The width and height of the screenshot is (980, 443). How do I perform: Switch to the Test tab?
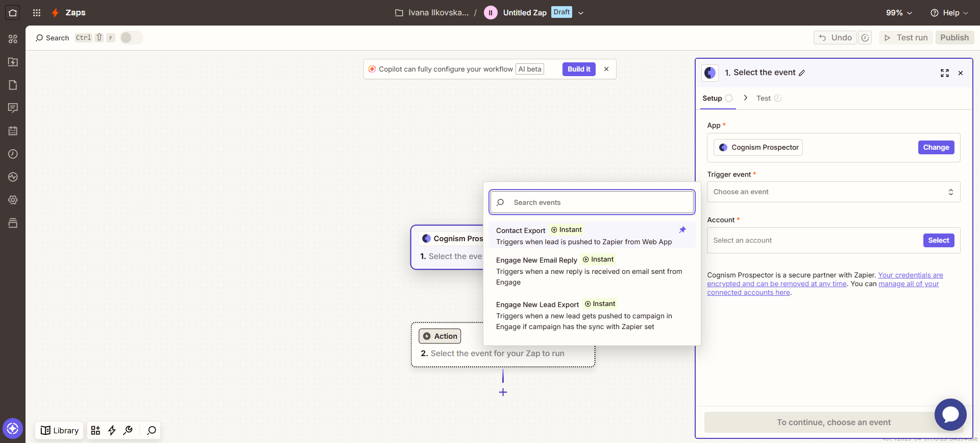(x=764, y=98)
